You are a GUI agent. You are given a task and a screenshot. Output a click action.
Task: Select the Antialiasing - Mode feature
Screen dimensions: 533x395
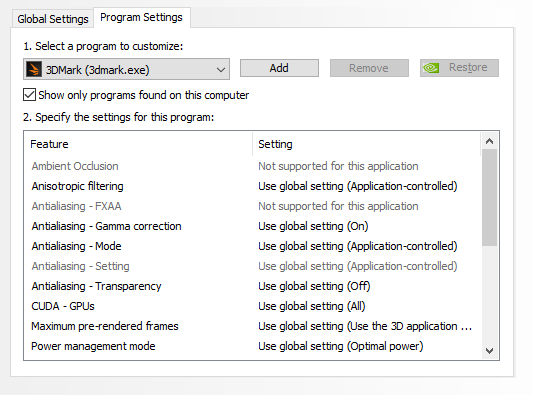pyautogui.click(x=76, y=246)
